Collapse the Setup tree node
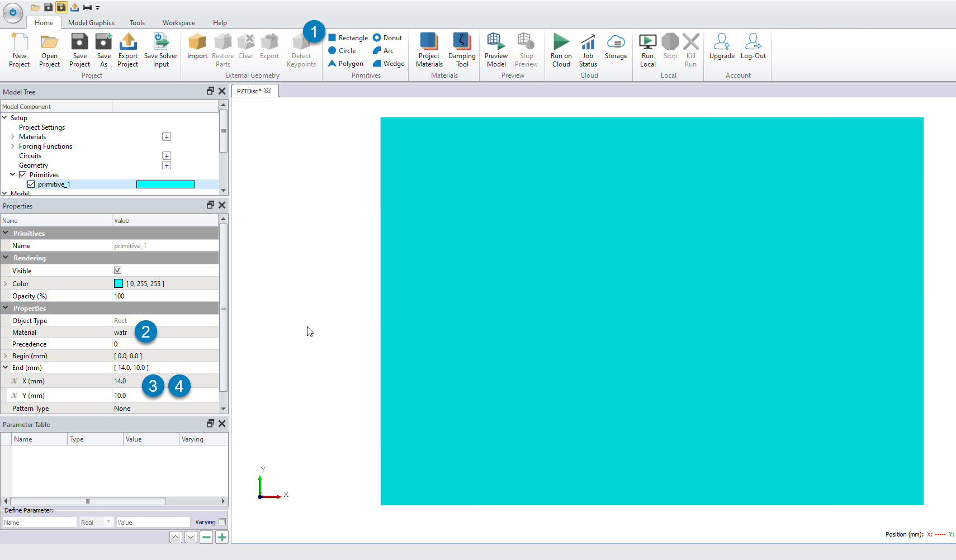The image size is (956, 560). pos(4,118)
